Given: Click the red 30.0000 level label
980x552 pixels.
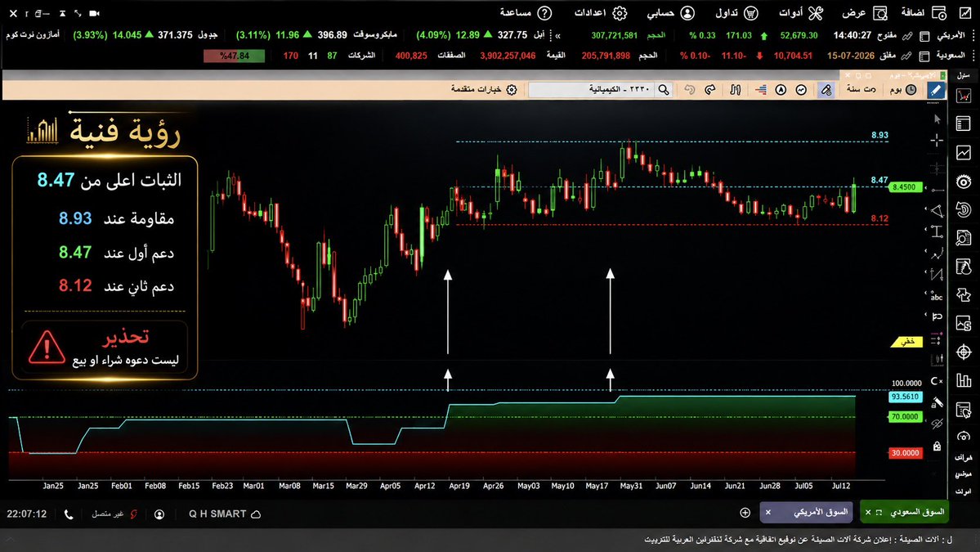Looking at the screenshot, I should click(x=905, y=452).
